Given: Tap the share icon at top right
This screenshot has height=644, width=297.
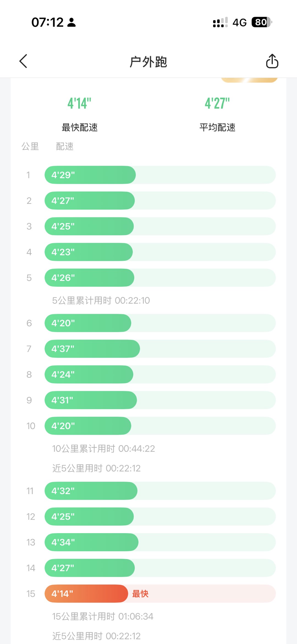Looking at the screenshot, I should point(272,61).
